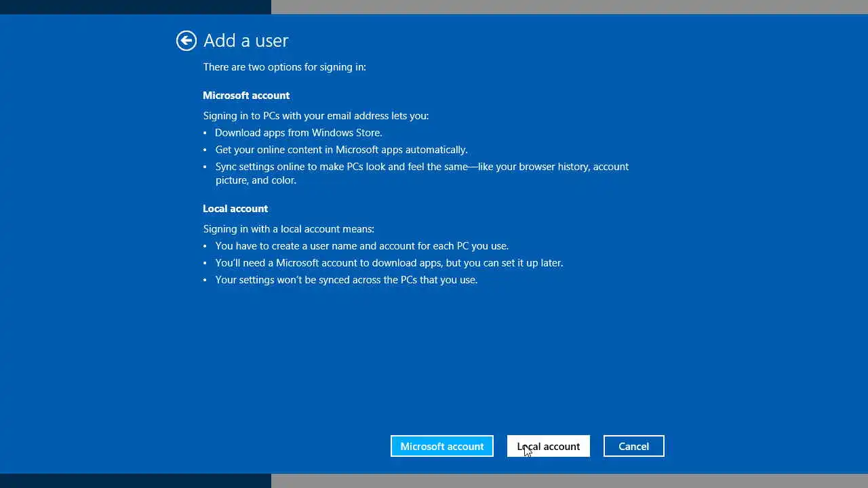The image size is (868, 488).
Task: Click 'Get your online content in Microsoft apps' bullet
Action: tap(341, 150)
